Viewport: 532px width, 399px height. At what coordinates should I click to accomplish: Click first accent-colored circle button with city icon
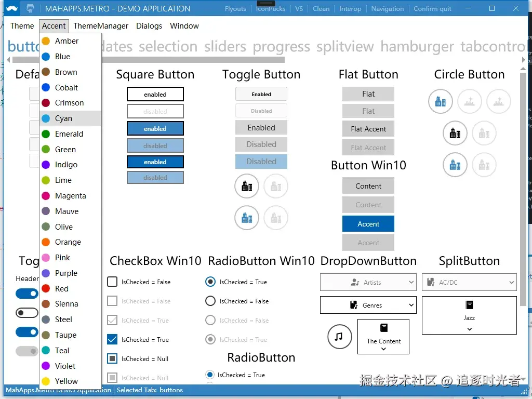(441, 101)
